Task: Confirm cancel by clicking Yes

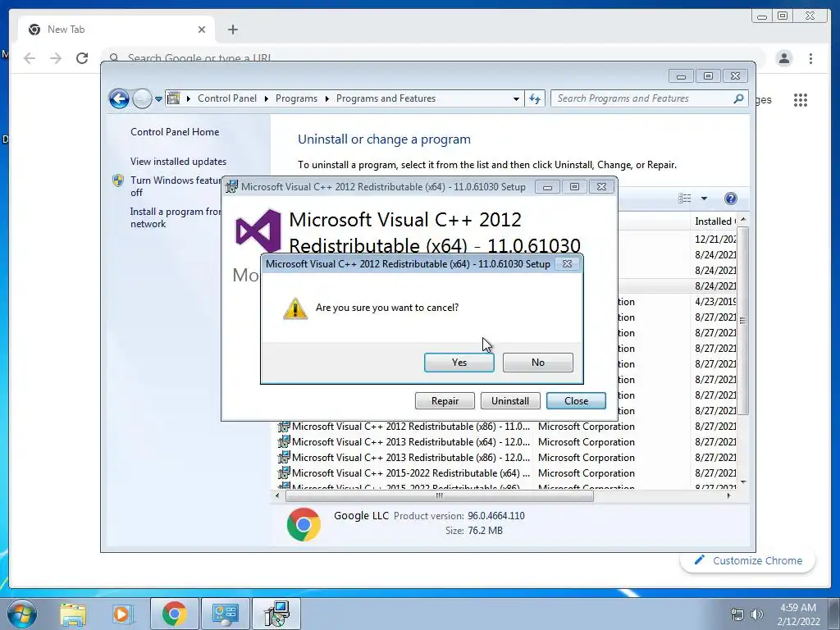Action: click(x=459, y=363)
